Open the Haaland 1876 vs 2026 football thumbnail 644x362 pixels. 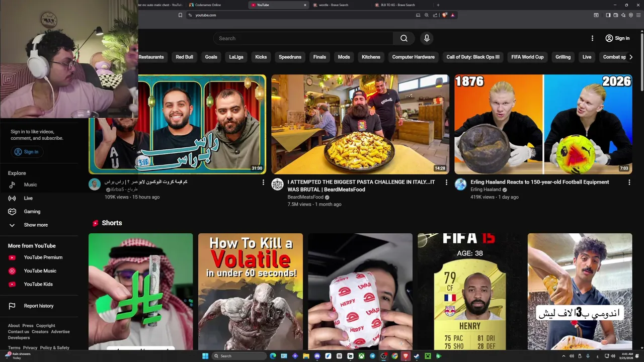click(x=543, y=124)
